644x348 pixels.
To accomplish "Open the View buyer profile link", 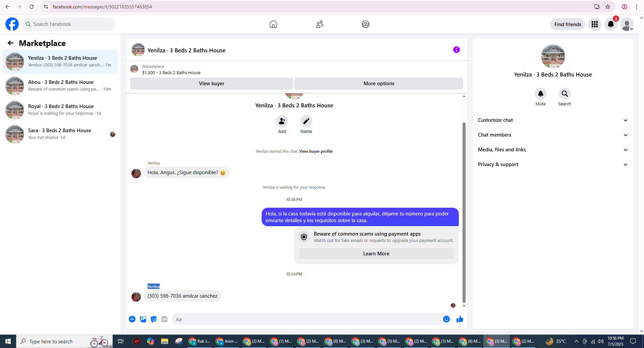I will 316,151.
